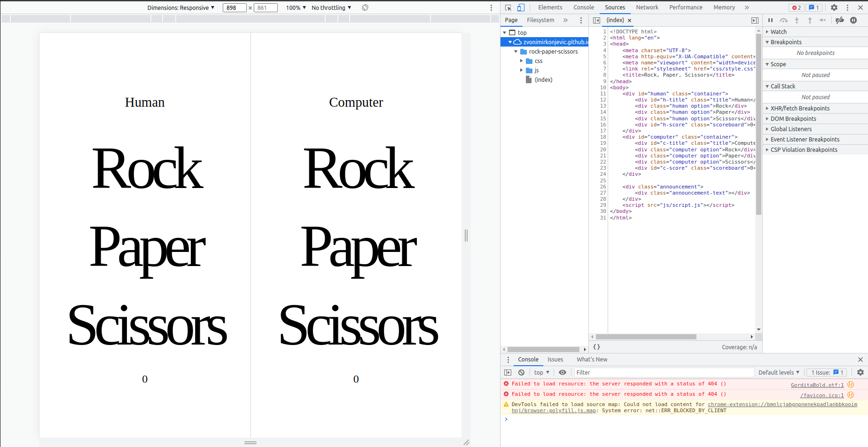Hide the file navigator sidebar

tap(596, 20)
